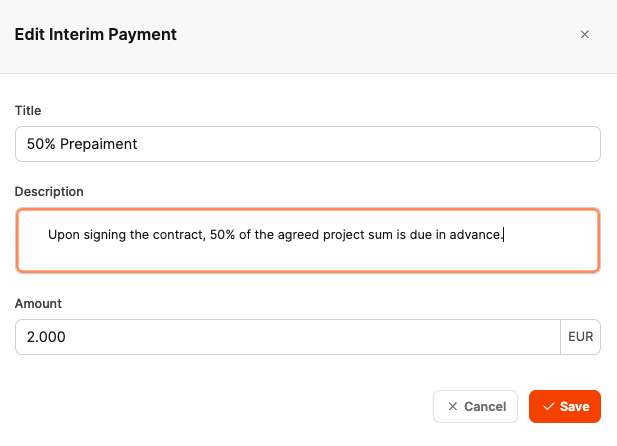Click the Title field label
The width and height of the screenshot is (617, 446).
28,110
